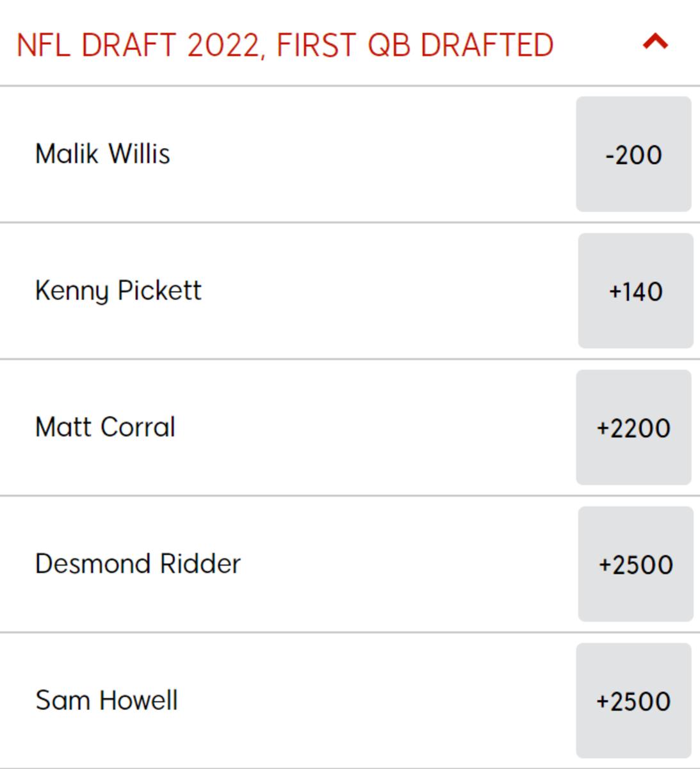Choose Desmond Ridder's +2500 odds button
Viewport: 700px width, 769px height.
635,564
